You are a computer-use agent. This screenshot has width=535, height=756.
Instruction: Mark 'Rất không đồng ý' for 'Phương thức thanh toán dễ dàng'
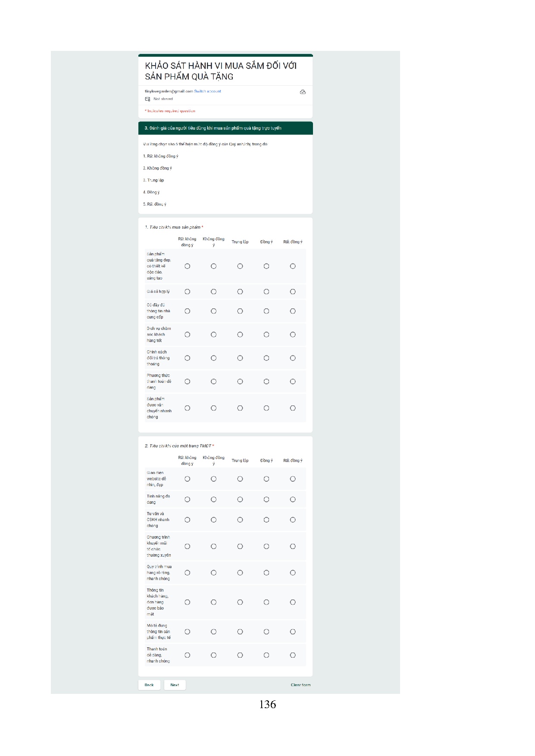188,382
